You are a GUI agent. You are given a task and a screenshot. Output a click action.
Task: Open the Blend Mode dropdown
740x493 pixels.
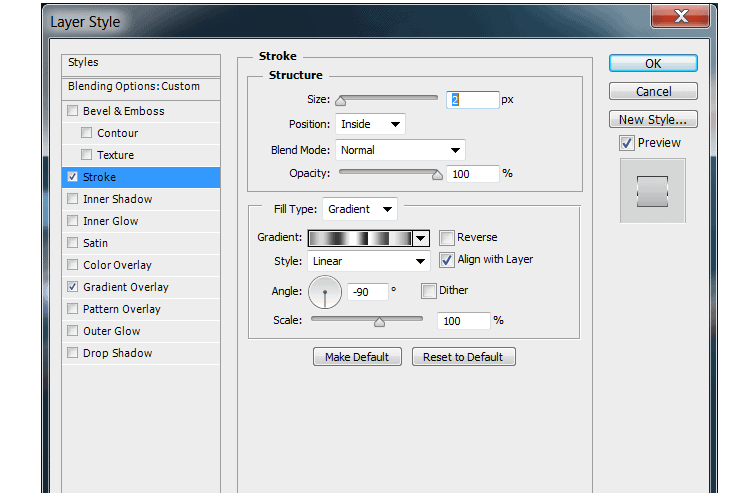pyautogui.click(x=400, y=150)
